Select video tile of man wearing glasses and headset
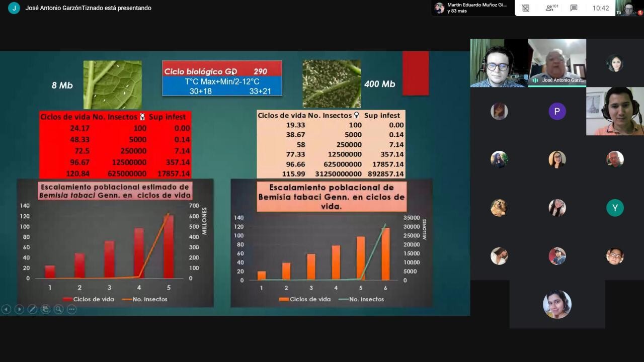This screenshot has width=644, height=362. pos(499,63)
